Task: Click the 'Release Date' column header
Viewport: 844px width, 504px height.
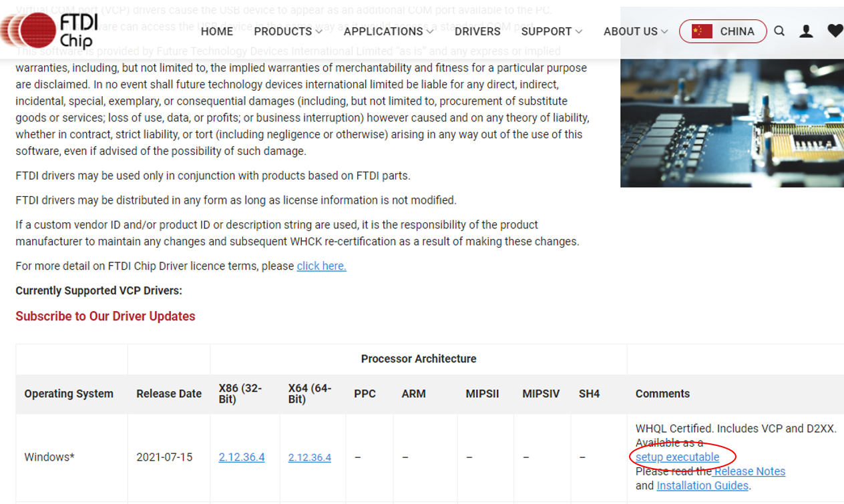Action: coord(169,394)
